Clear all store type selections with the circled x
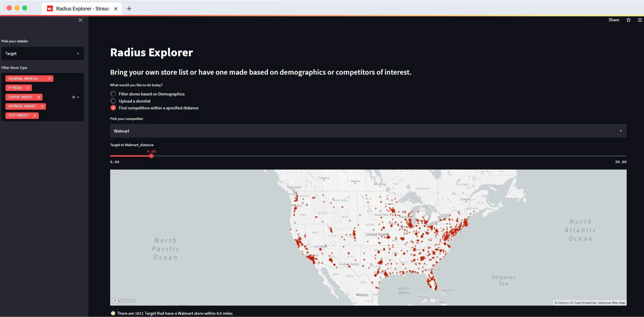644x317 pixels. coord(74,97)
